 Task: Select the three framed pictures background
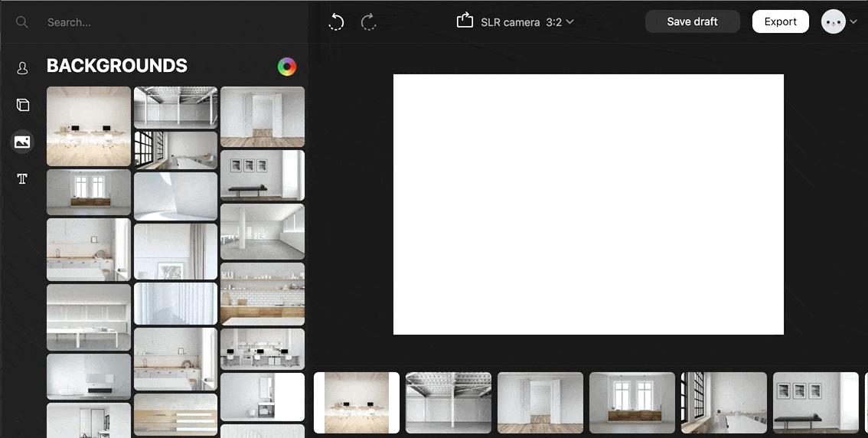(263, 175)
